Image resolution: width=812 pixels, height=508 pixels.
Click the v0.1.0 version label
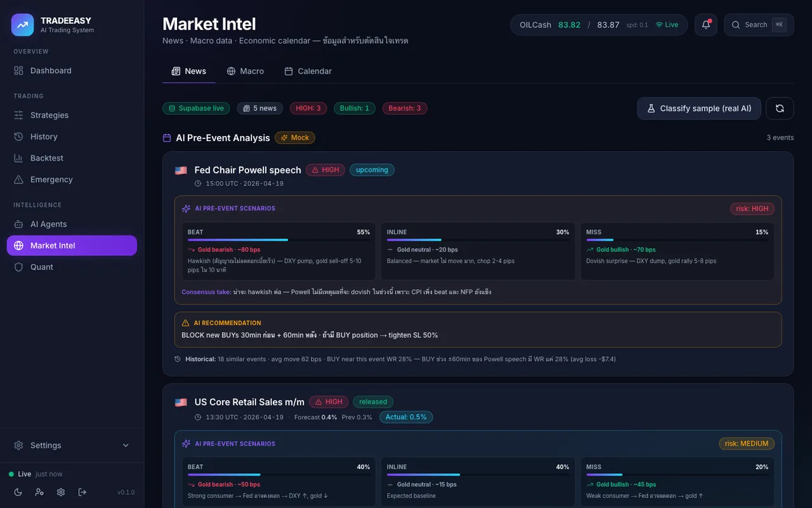click(126, 492)
